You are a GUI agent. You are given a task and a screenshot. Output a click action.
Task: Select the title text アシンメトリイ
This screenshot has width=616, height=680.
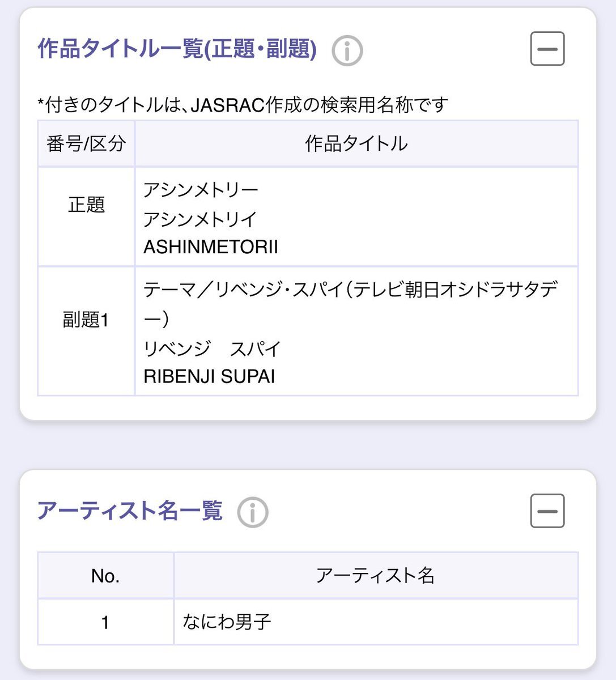click(x=200, y=219)
